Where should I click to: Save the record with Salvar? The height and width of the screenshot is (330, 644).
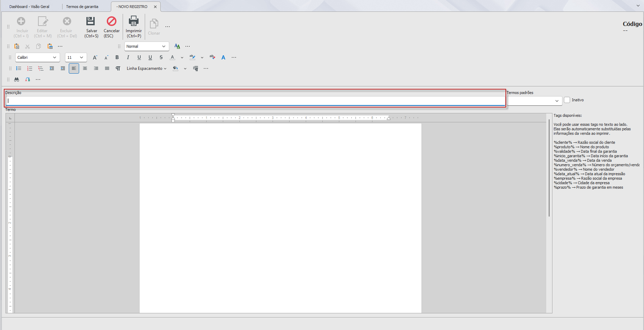pos(91,27)
